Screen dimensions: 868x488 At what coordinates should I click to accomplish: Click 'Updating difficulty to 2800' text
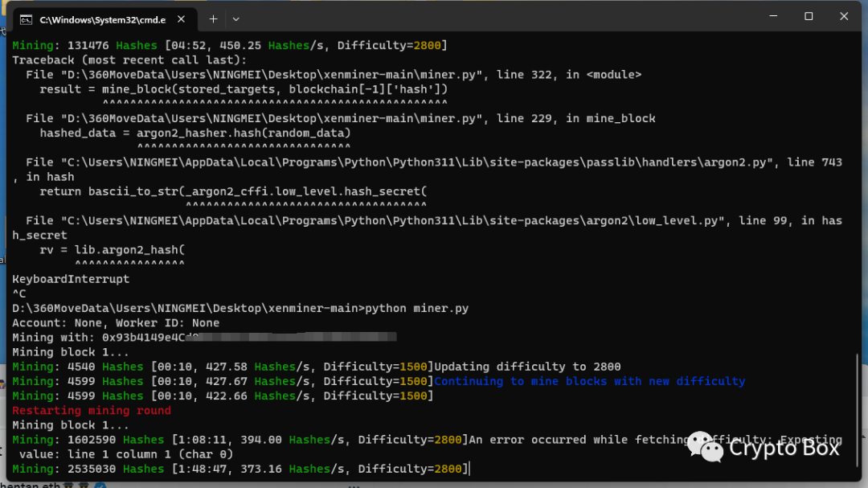click(527, 367)
